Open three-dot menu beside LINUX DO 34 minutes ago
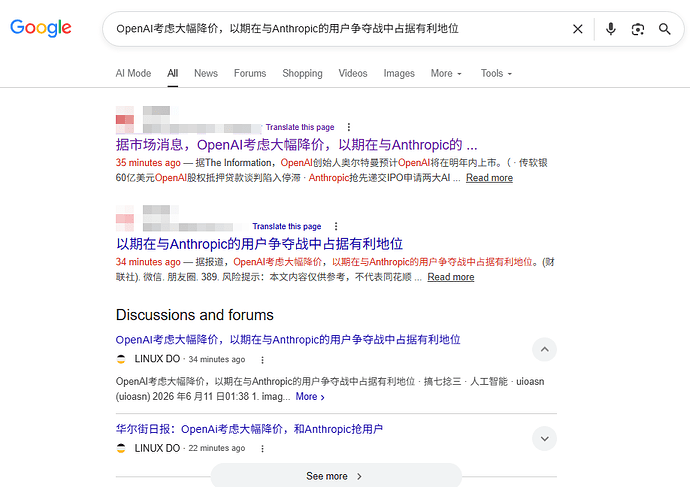 pos(262,360)
